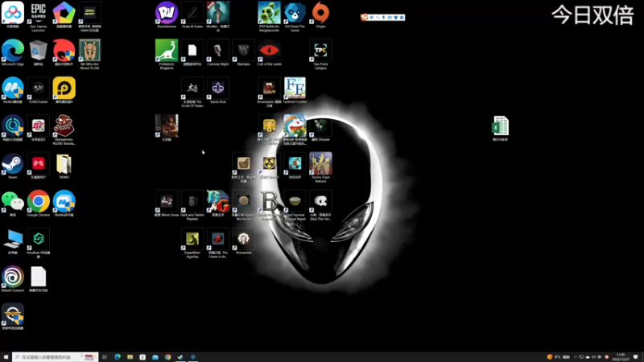This screenshot has width=644, height=362.
Task: Open the Origin launcher icon
Action: pyautogui.click(x=320, y=14)
